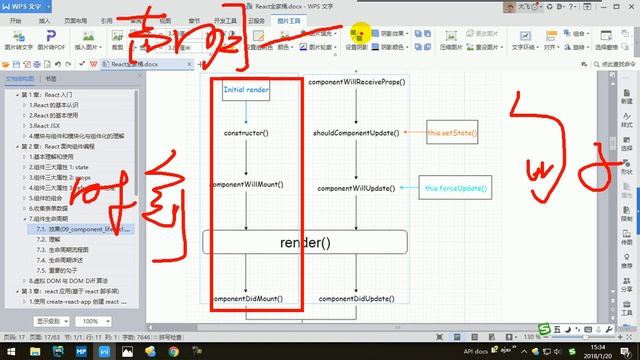Expand the 3.React JSX tree node
Screen dimensions: 640x360
pos(24,126)
